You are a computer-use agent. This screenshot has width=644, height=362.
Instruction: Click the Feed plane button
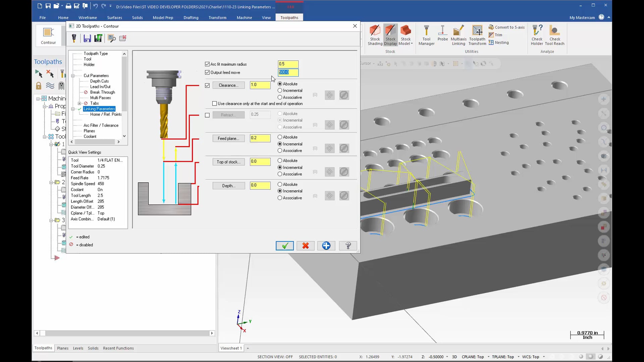coord(228,138)
